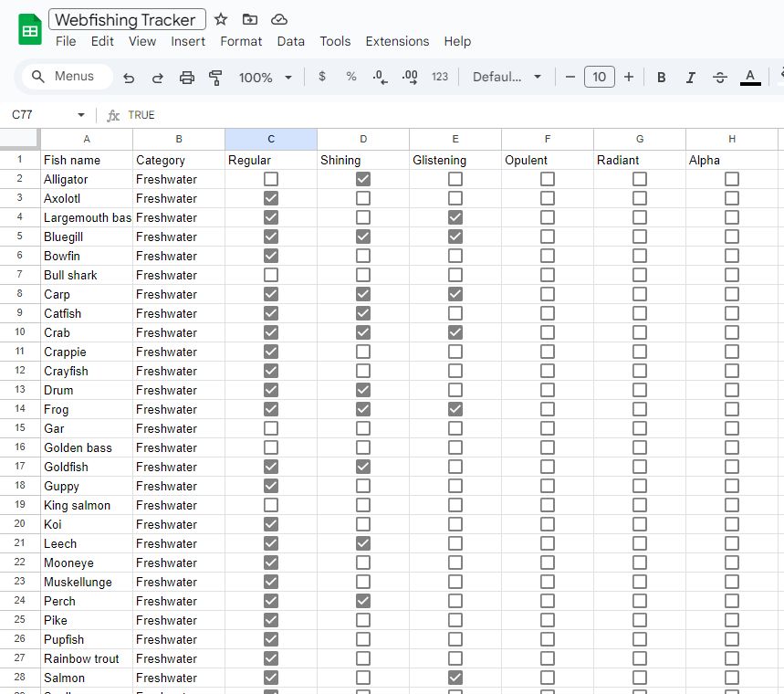Click the redo arrow
Image resolution: width=784 pixels, height=694 pixels.
tap(158, 78)
